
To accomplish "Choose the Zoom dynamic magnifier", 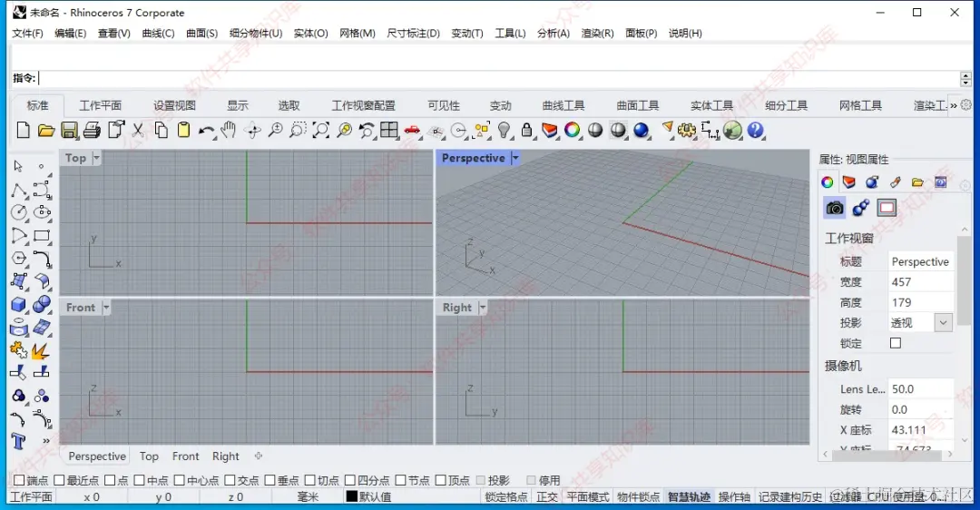I will (x=275, y=130).
